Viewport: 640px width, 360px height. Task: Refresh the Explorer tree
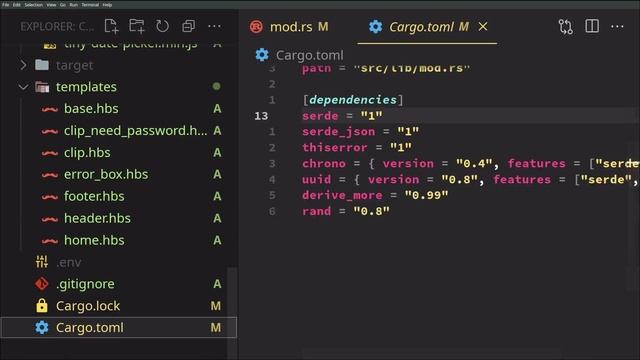[162, 27]
